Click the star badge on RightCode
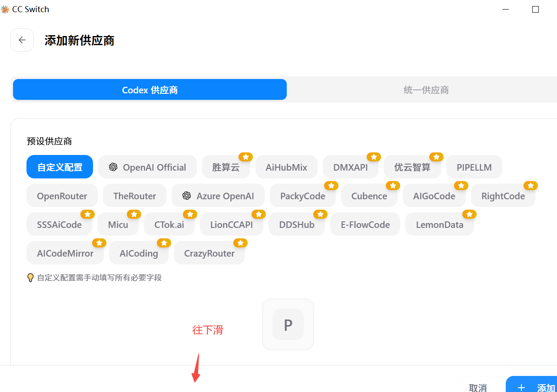The image size is (557, 392). pyautogui.click(x=530, y=185)
